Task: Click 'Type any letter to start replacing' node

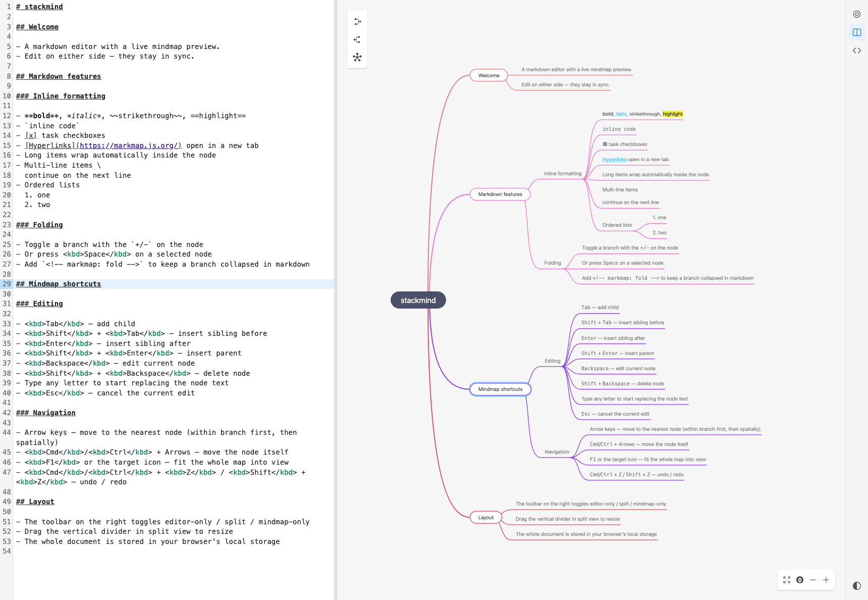Action: point(634,399)
